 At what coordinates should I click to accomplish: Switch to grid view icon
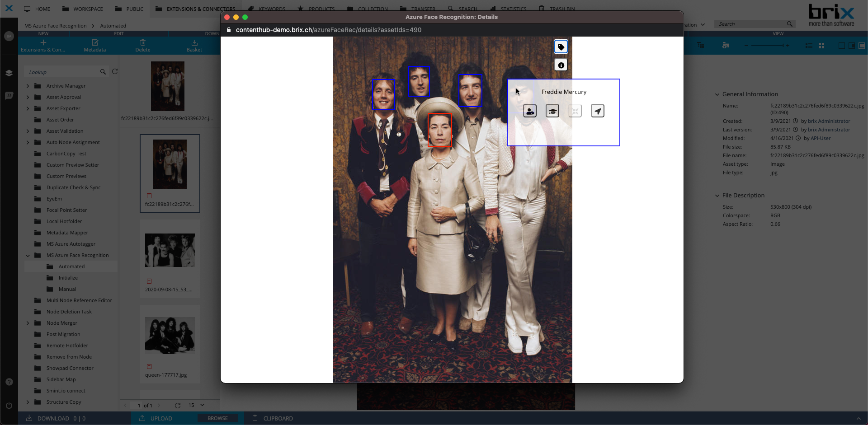pyautogui.click(x=821, y=46)
